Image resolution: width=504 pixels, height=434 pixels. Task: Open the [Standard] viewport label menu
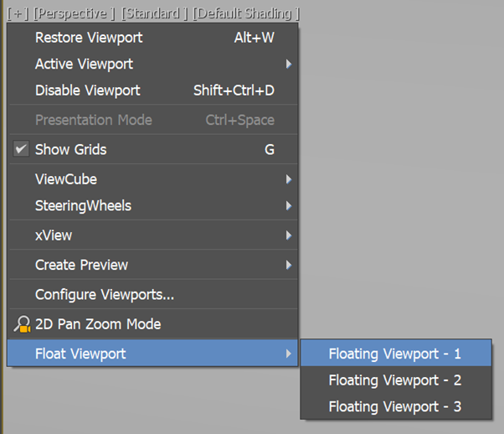click(x=154, y=13)
